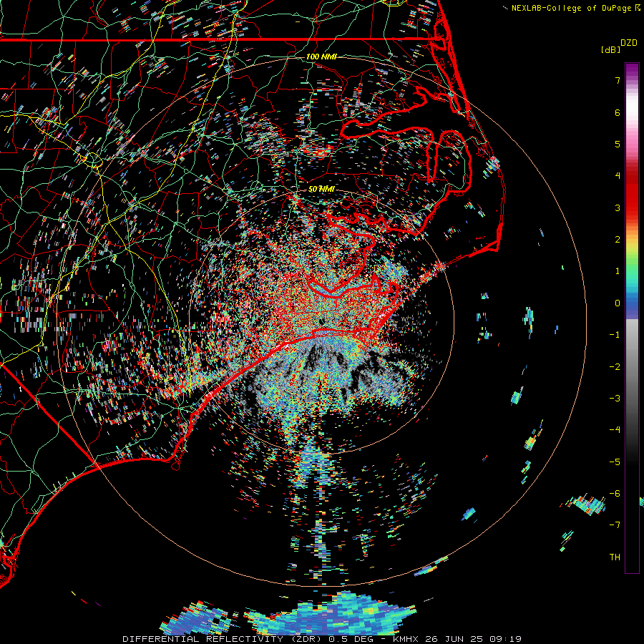
Task: Click the 50 NMI range ring label
Action: (x=321, y=189)
